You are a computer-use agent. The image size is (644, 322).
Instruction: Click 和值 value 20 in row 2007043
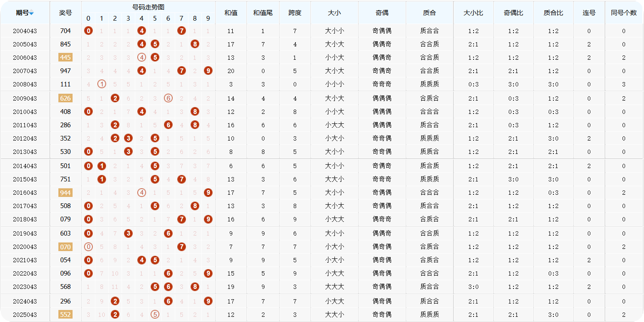click(x=231, y=71)
